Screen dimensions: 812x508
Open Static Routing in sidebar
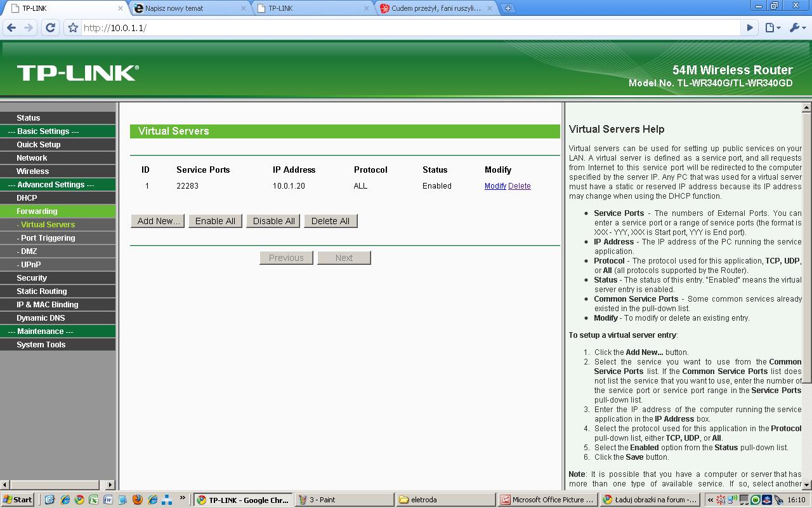click(x=58, y=291)
